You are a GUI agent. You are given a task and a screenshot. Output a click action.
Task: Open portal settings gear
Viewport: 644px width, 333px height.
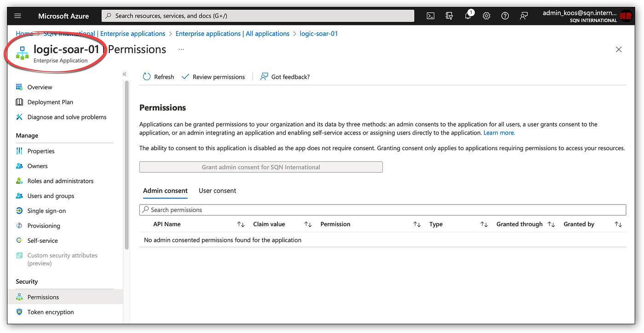tap(487, 16)
